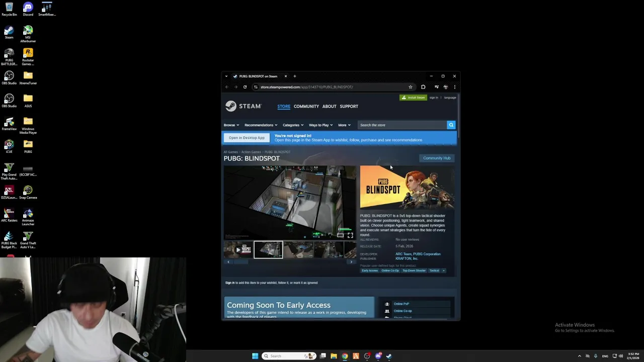Expand the Browse dropdown menu
This screenshot has height=362, width=644.
tap(230, 125)
